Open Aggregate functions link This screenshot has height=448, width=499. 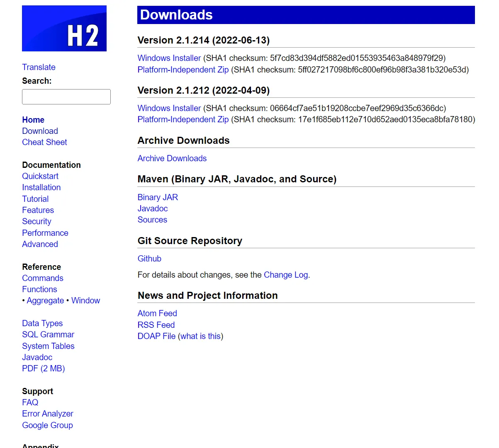point(45,300)
